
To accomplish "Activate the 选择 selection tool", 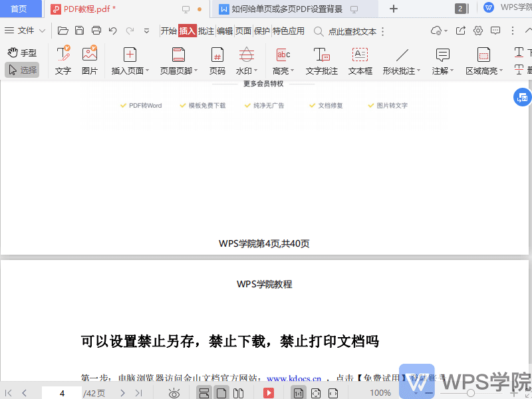I will (22, 70).
